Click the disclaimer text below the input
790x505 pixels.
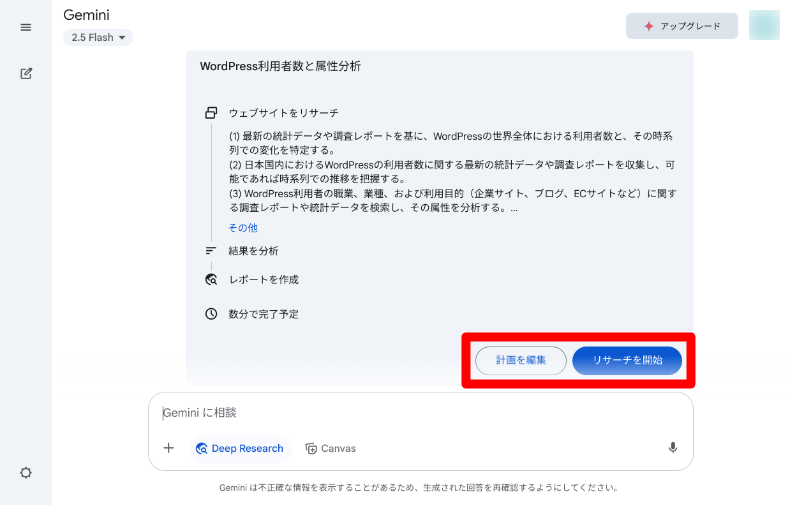click(419, 487)
